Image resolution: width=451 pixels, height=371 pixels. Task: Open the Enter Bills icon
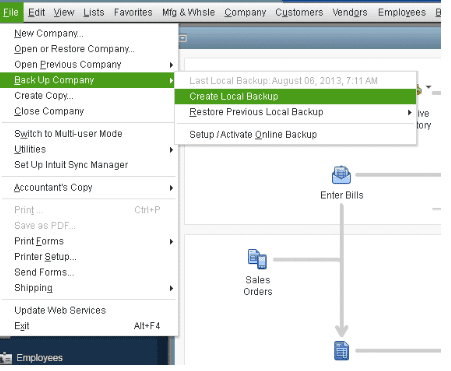click(x=341, y=175)
